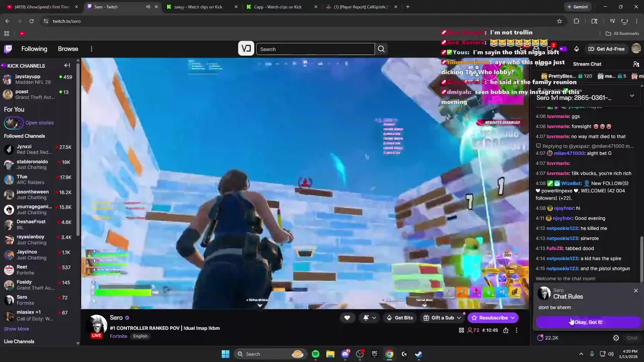Click the notification bell under the stream
This screenshot has width=644, height=362.
pos(366,318)
